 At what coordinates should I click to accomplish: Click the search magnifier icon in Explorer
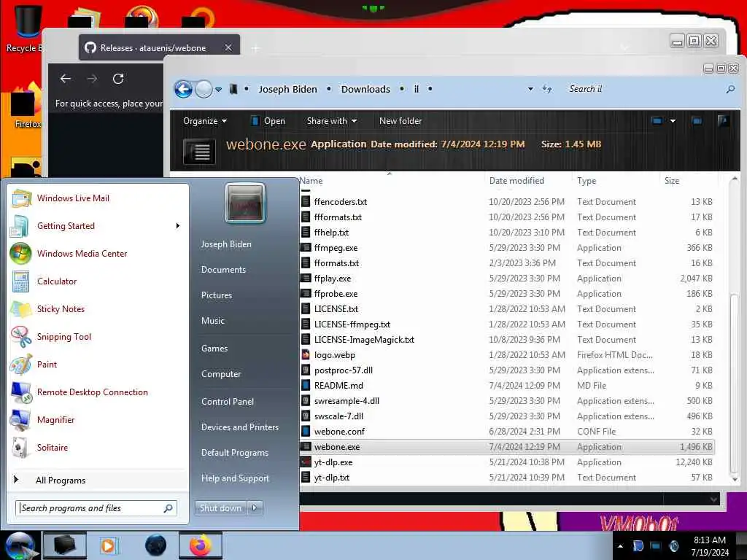tap(729, 89)
